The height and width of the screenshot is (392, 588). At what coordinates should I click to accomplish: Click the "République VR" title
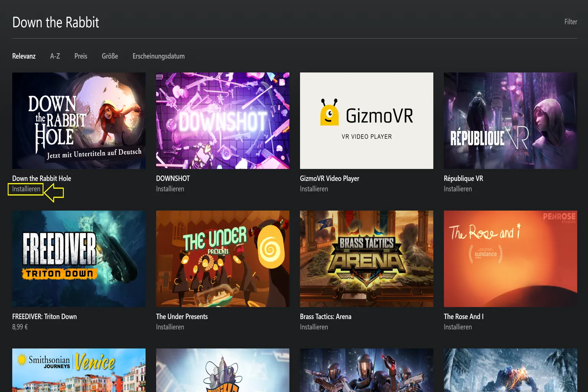464,178
